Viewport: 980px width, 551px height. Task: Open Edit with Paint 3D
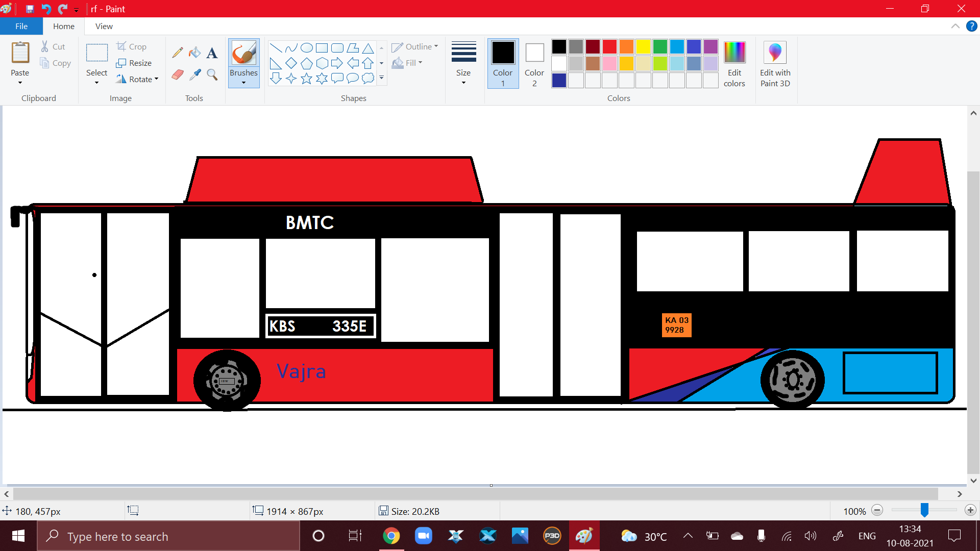click(x=775, y=64)
